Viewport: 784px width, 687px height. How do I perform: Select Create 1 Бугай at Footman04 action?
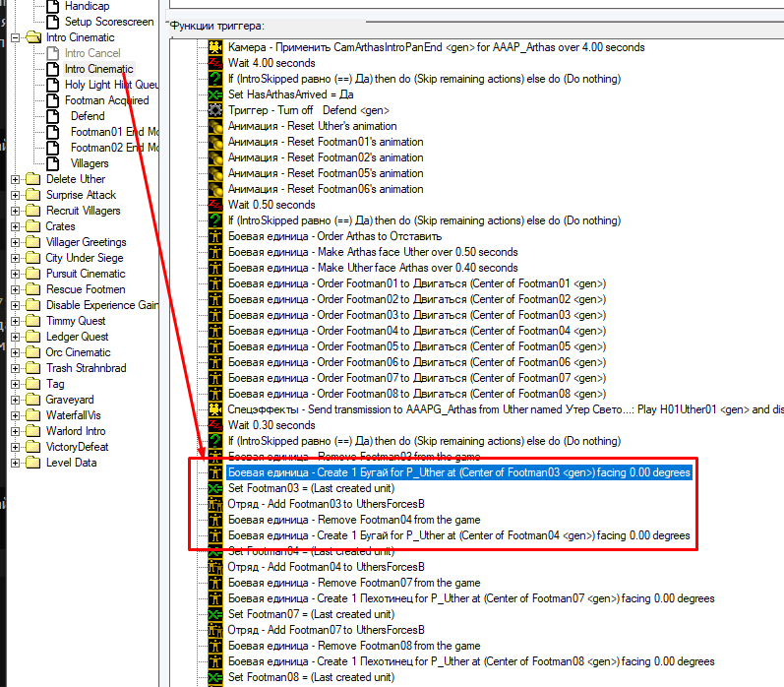coord(459,535)
